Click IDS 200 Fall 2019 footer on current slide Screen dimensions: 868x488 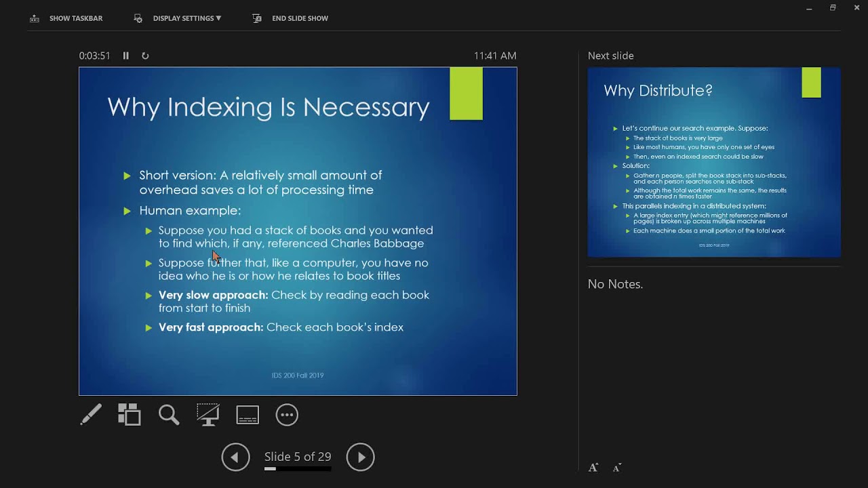coord(298,375)
